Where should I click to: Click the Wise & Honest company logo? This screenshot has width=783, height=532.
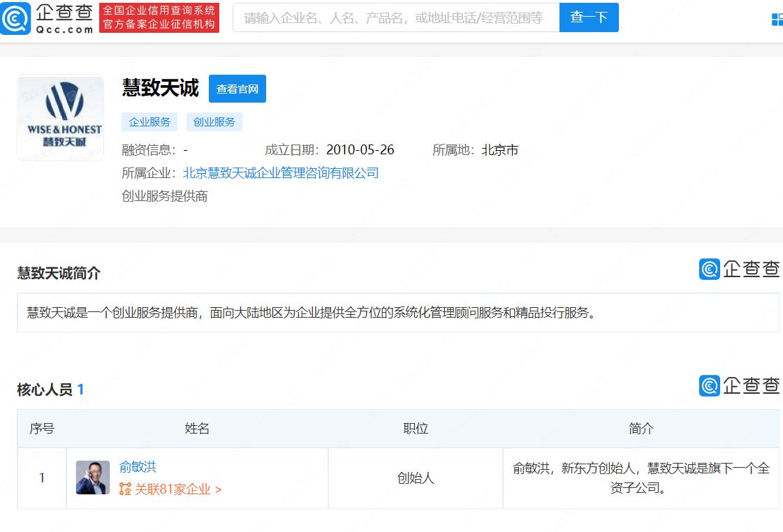pos(61,118)
